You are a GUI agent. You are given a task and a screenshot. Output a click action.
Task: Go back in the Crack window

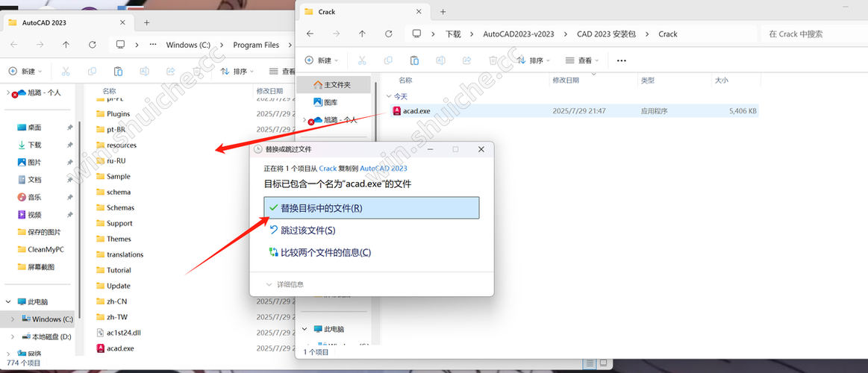coord(310,34)
